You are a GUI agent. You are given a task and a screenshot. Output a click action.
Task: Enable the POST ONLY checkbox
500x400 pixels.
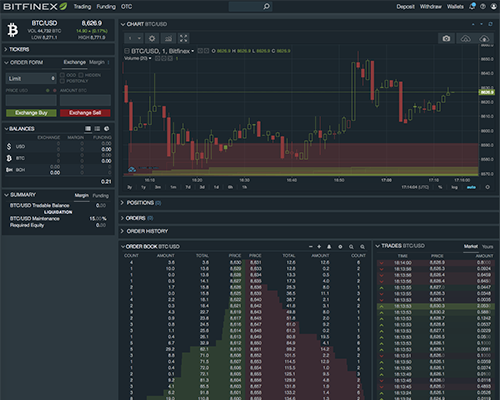pyautogui.click(x=62, y=81)
